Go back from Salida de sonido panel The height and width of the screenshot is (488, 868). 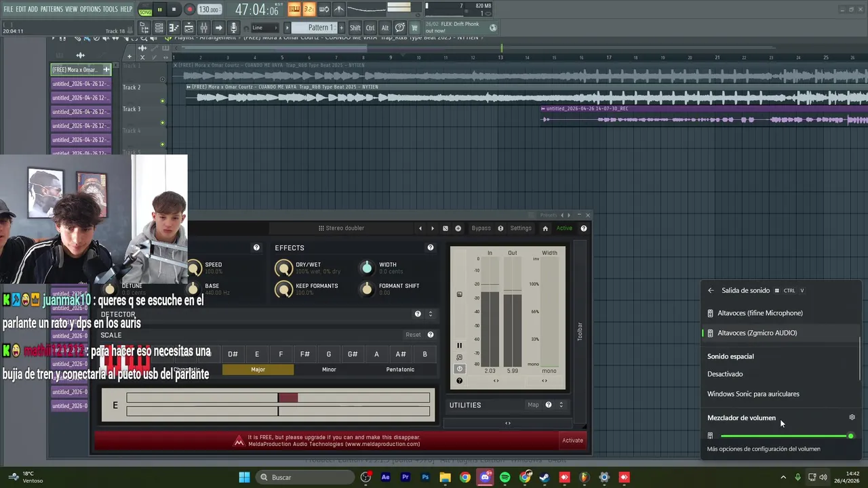pos(711,291)
